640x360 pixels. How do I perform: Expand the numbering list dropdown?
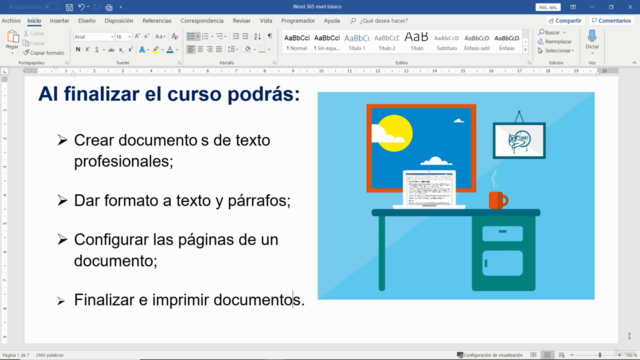(x=212, y=37)
